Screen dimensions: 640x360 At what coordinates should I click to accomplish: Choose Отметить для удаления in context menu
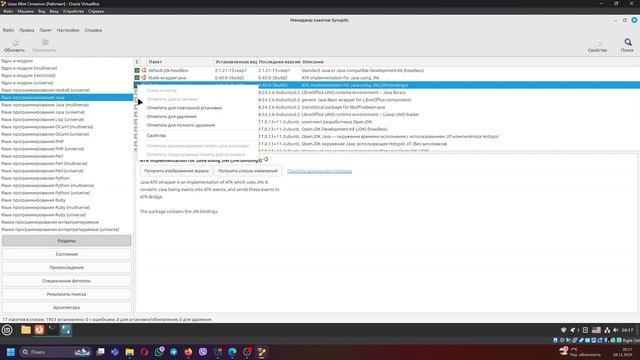(198, 116)
